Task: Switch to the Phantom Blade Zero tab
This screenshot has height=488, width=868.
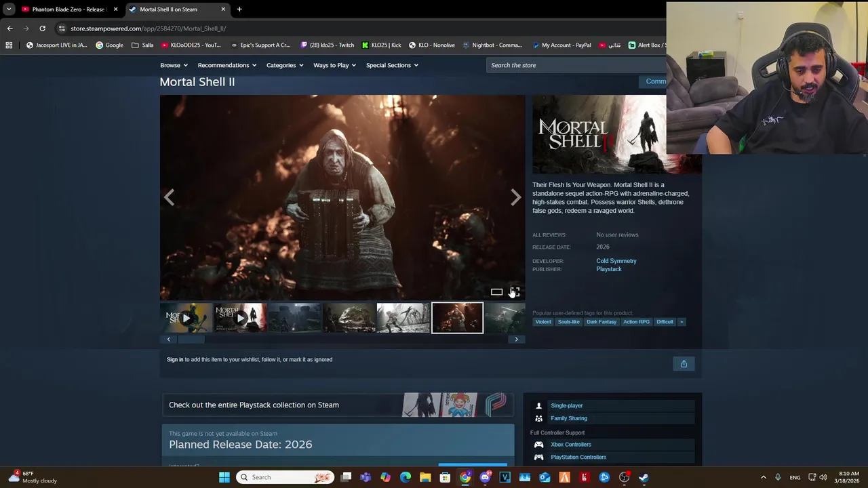Action: [x=68, y=9]
